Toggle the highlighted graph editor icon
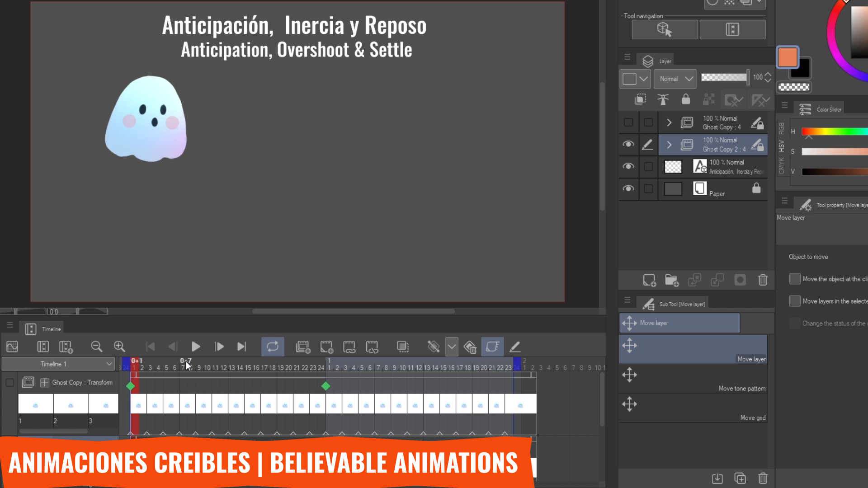868x488 pixels. pyautogui.click(x=492, y=347)
